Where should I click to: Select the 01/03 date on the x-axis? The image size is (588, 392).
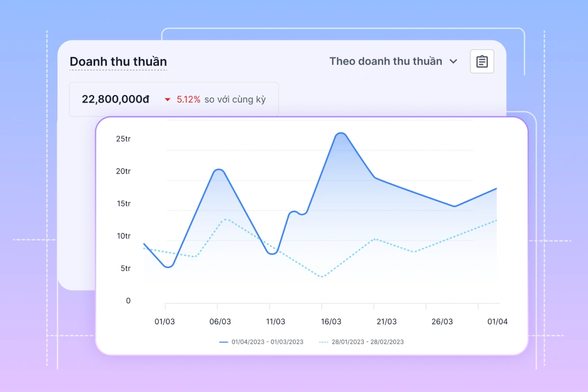pos(164,322)
